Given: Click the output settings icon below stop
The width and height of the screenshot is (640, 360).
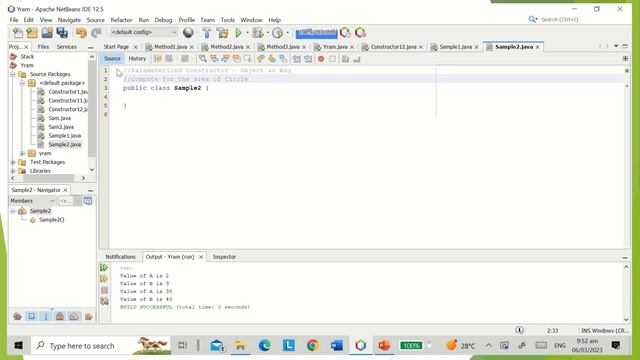Looking at the screenshot, I should [104, 301].
